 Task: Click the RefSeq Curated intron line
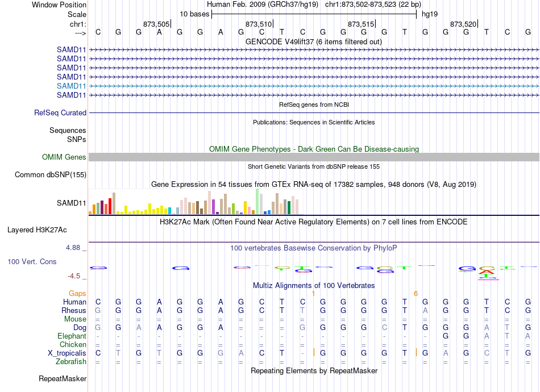314,112
